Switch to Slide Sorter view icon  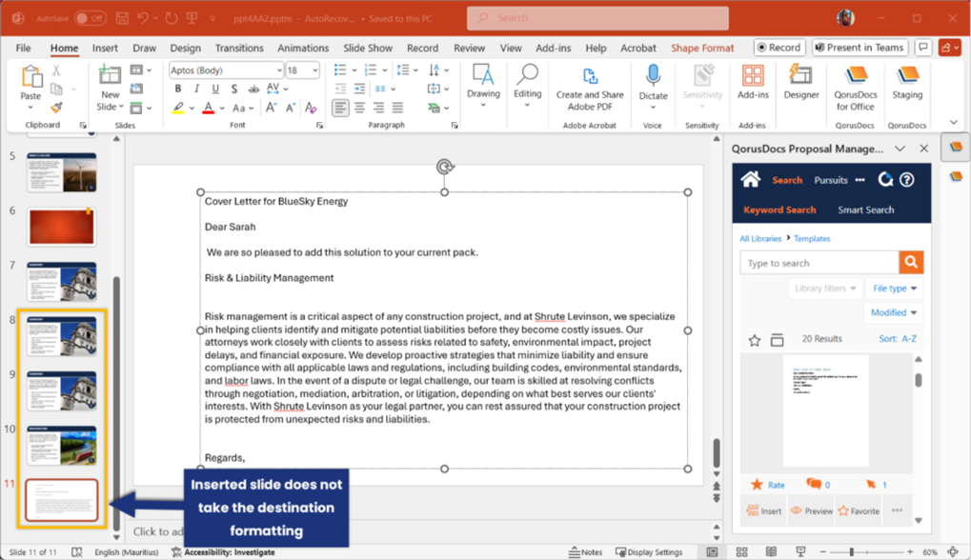pos(741,552)
